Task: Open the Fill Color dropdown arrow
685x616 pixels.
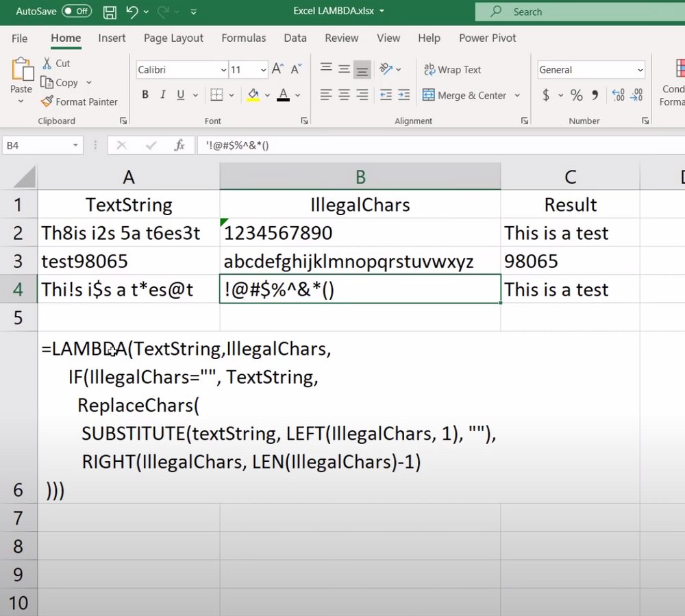Action: pos(267,95)
